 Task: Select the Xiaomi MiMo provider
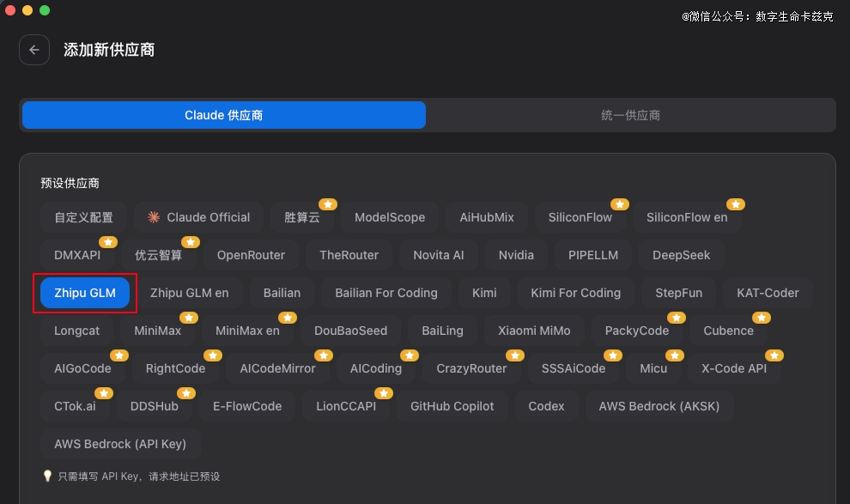(534, 331)
